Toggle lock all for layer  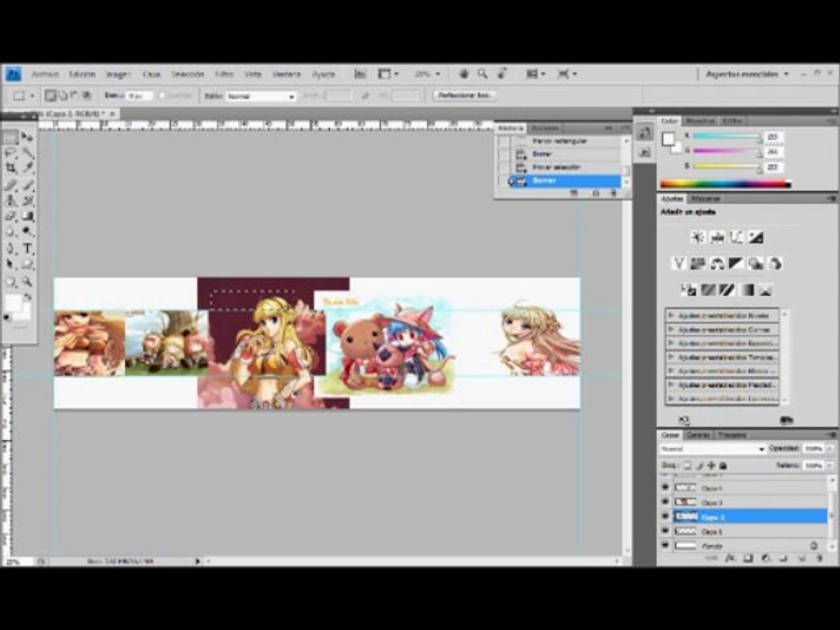(x=724, y=465)
